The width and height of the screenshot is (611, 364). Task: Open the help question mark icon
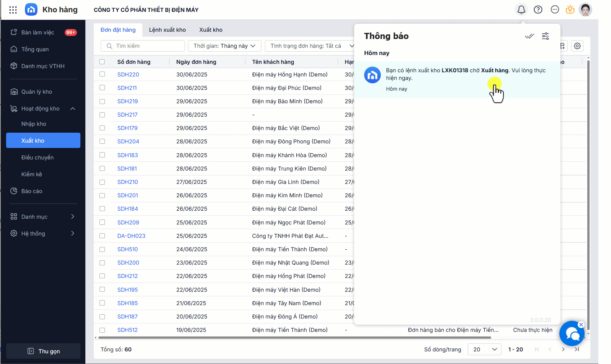(x=538, y=10)
